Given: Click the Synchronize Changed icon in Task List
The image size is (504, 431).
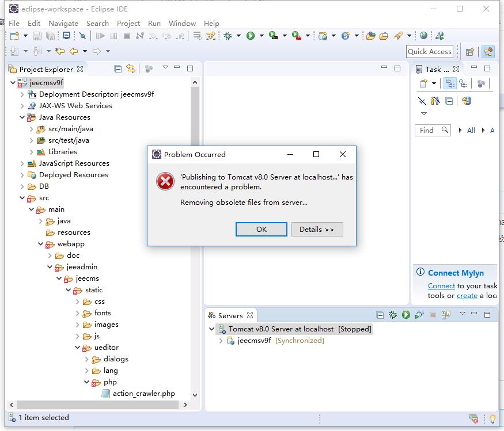Looking at the screenshot, I should point(466,101).
